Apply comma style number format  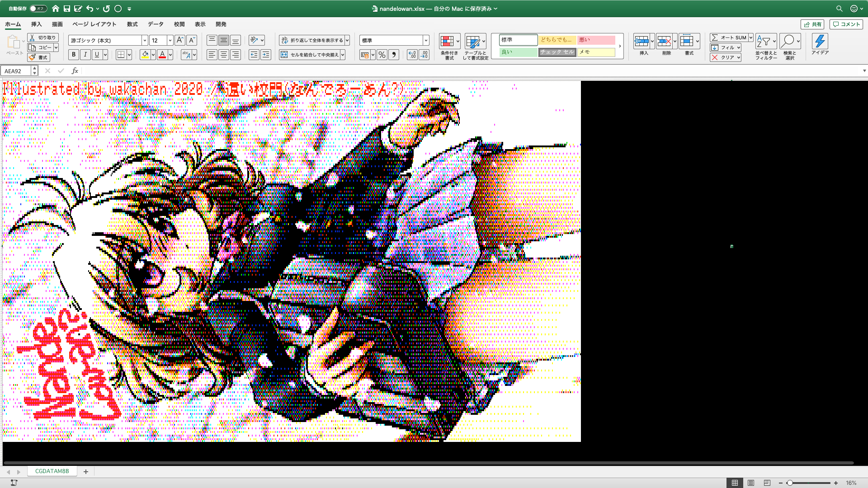point(394,55)
